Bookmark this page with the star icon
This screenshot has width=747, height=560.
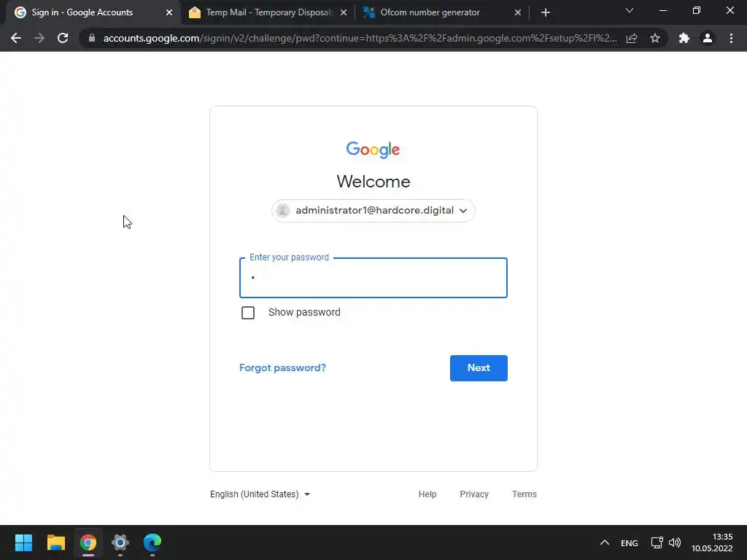pos(655,38)
